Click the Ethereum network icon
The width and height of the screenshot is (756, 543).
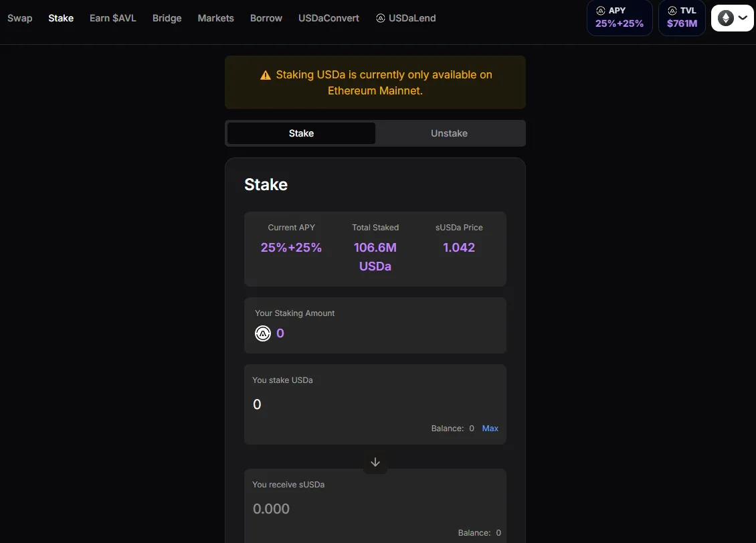(x=726, y=18)
